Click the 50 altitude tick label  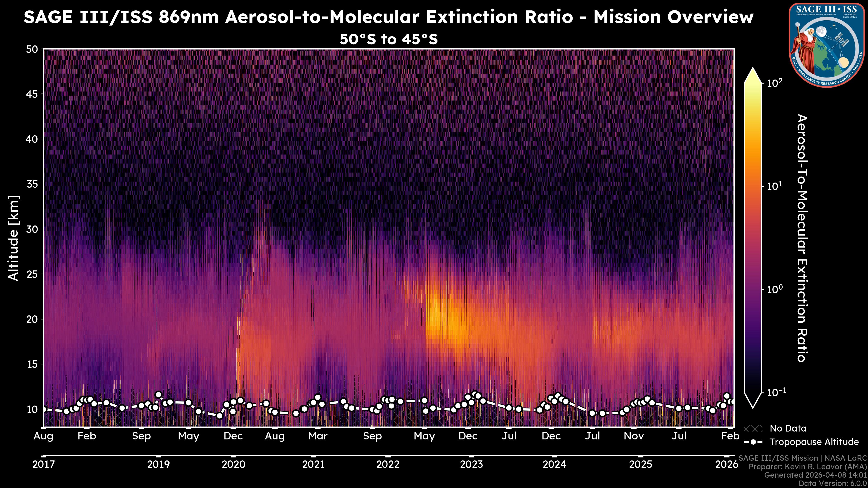tap(32, 49)
